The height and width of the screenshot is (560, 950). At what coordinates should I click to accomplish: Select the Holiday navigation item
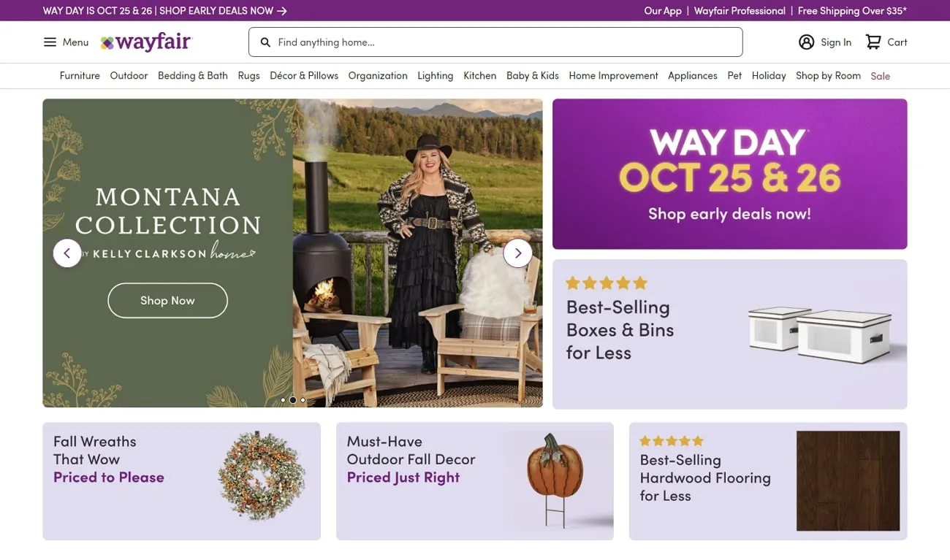coord(769,75)
